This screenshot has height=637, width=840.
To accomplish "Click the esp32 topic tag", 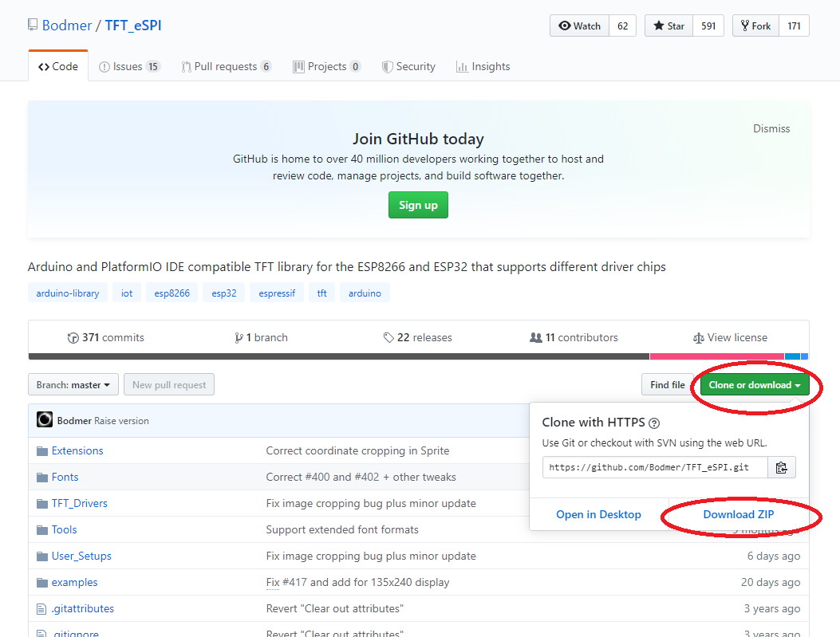I will coord(224,293).
